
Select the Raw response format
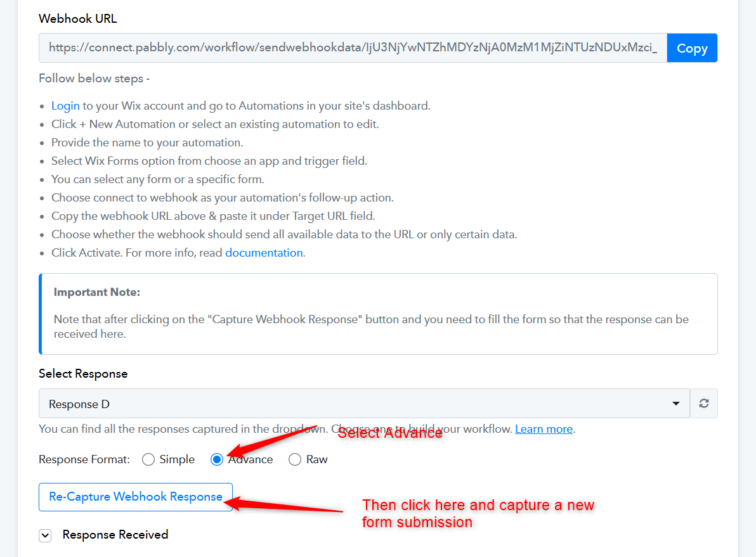point(295,459)
